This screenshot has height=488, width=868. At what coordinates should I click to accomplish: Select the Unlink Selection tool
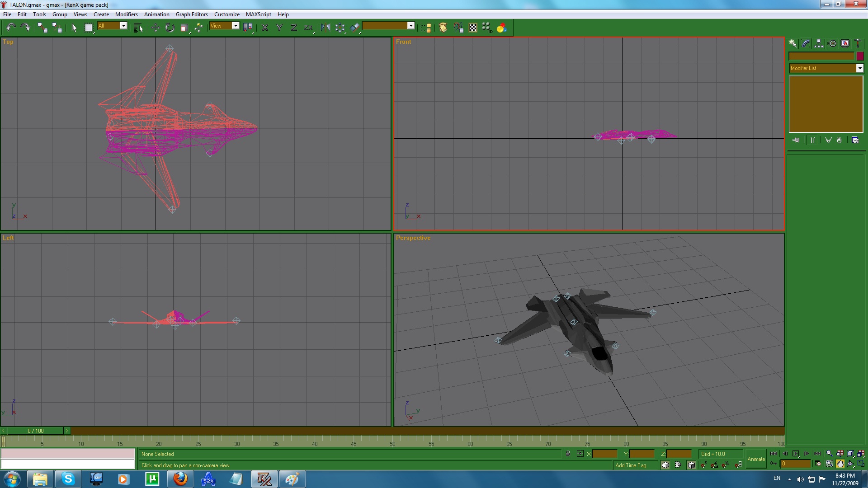(x=57, y=28)
